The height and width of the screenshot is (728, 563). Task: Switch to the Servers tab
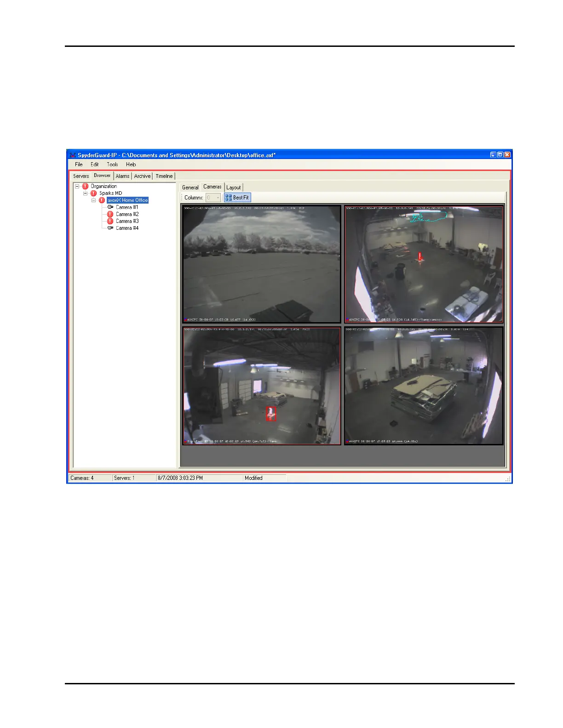point(81,176)
